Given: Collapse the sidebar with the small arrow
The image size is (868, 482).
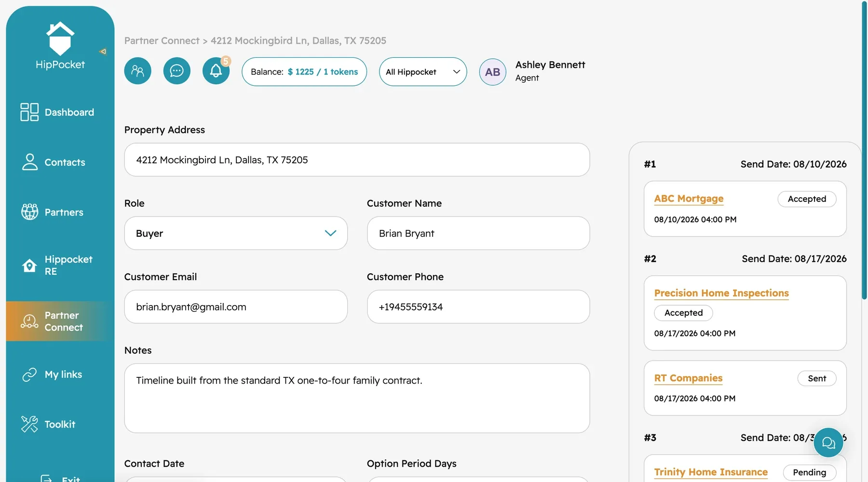Looking at the screenshot, I should [x=103, y=52].
